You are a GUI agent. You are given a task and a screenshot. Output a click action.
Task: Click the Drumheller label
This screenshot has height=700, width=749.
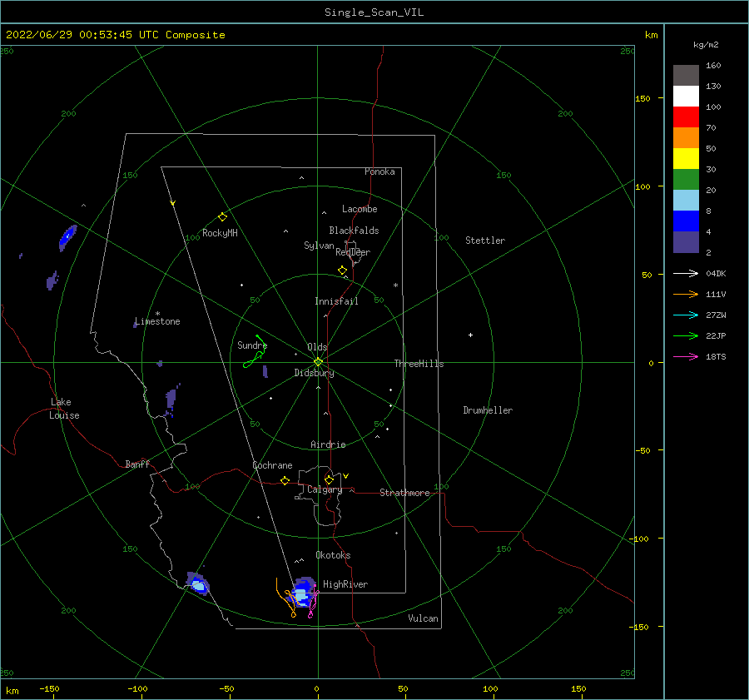click(488, 410)
